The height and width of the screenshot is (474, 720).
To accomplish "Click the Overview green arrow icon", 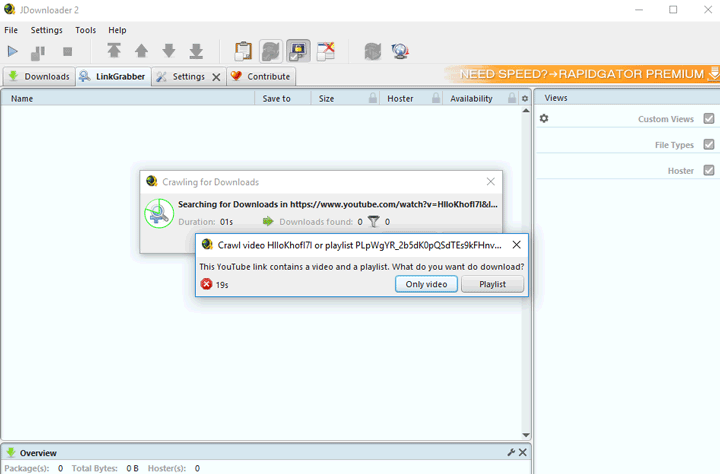I will click(x=11, y=452).
